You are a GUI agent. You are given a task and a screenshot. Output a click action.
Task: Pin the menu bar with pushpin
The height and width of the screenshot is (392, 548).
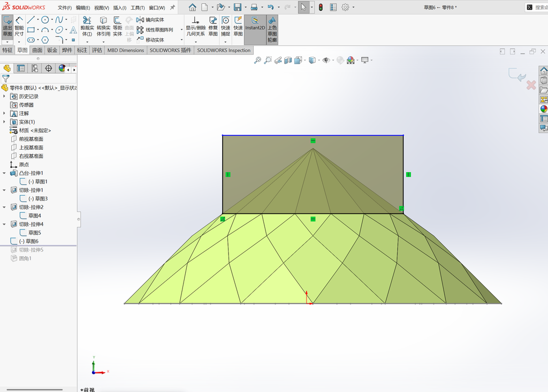point(172,7)
